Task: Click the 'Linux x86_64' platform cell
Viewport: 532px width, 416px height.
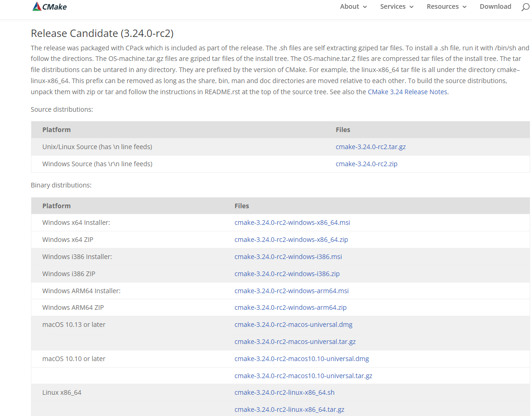Action: click(x=62, y=392)
